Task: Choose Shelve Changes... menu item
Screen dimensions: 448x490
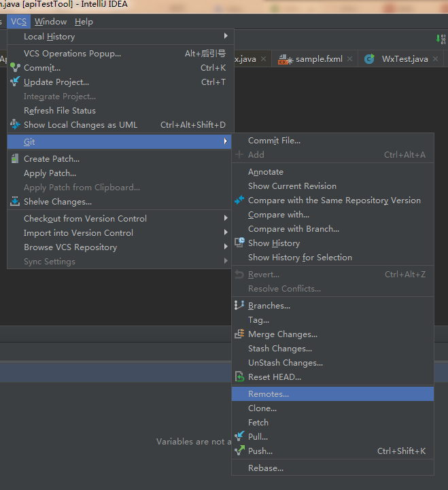Action: point(121,202)
